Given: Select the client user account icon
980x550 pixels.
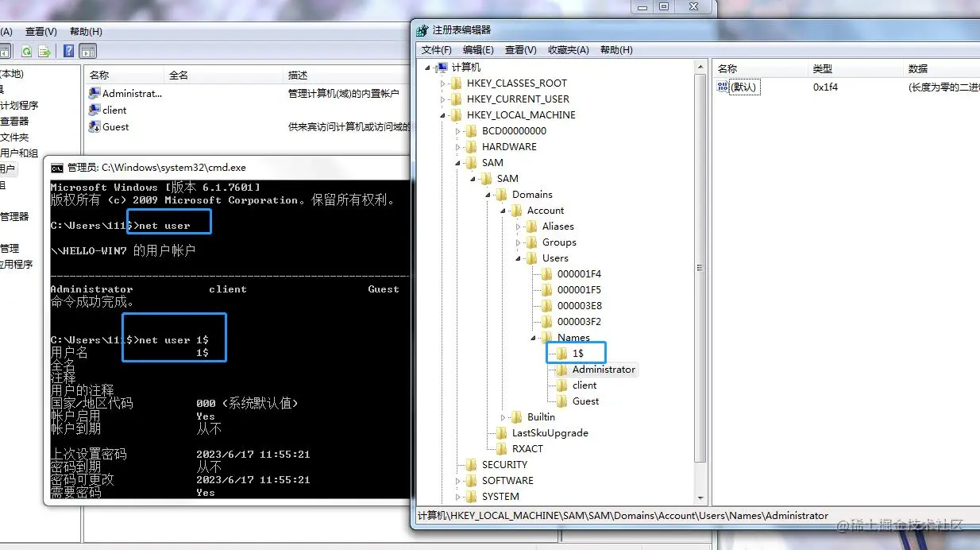Looking at the screenshot, I should 95,110.
